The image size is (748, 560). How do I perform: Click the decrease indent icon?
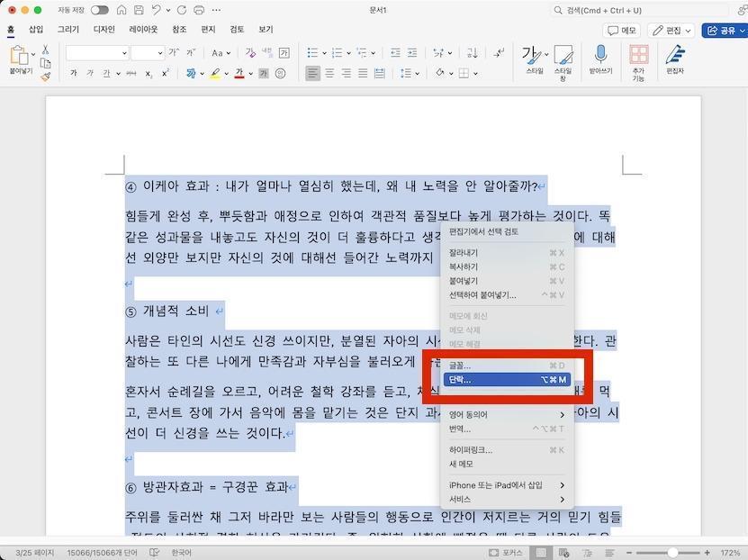pyautogui.click(x=395, y=52)
